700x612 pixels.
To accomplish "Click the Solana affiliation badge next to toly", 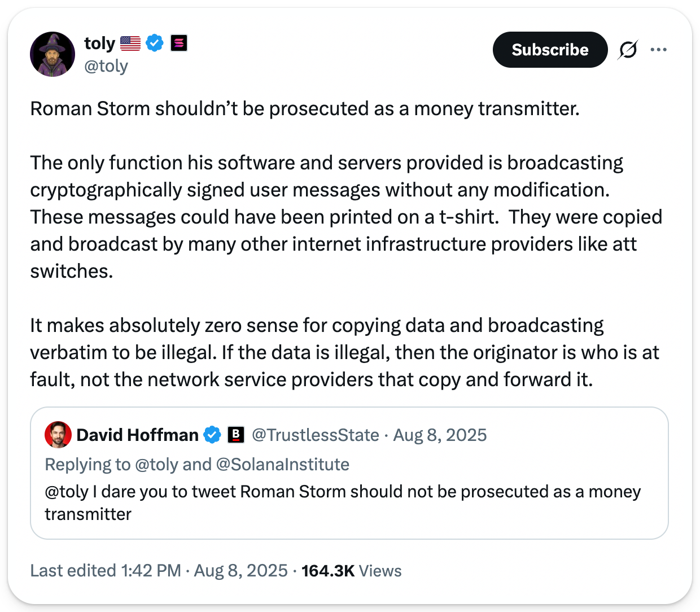I will coord(179,43).
